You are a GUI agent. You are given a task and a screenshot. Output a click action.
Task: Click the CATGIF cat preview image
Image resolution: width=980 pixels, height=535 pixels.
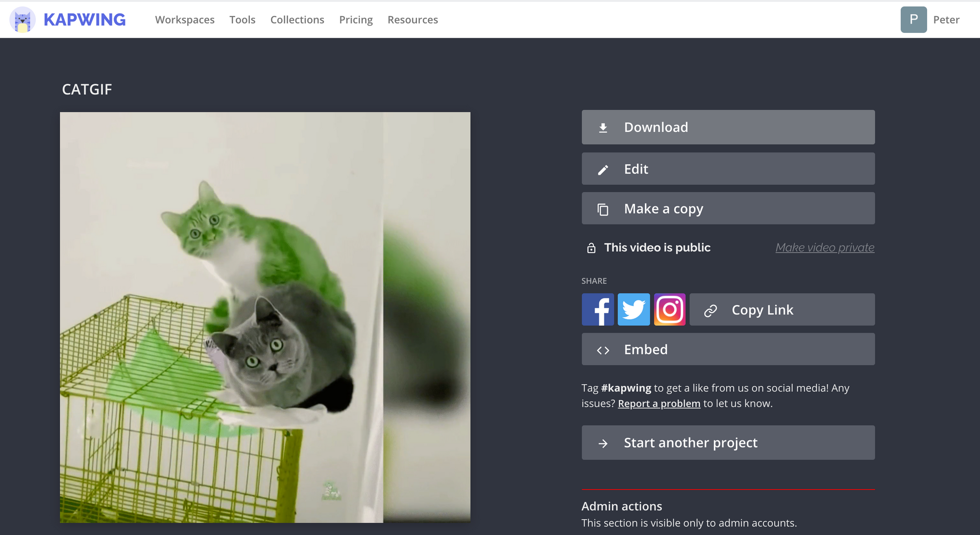click(x=265, y=317)
